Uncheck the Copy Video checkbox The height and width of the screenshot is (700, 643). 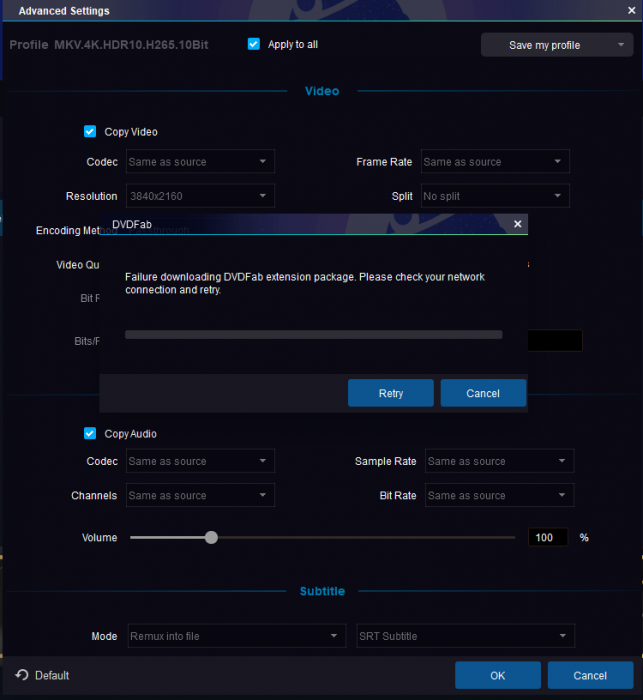point(90,132)
